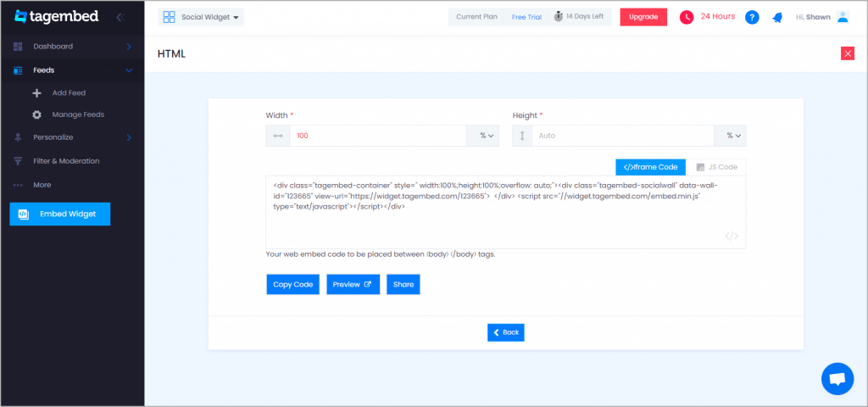
Task: Click the Width input field
Action: pos(377,136)
